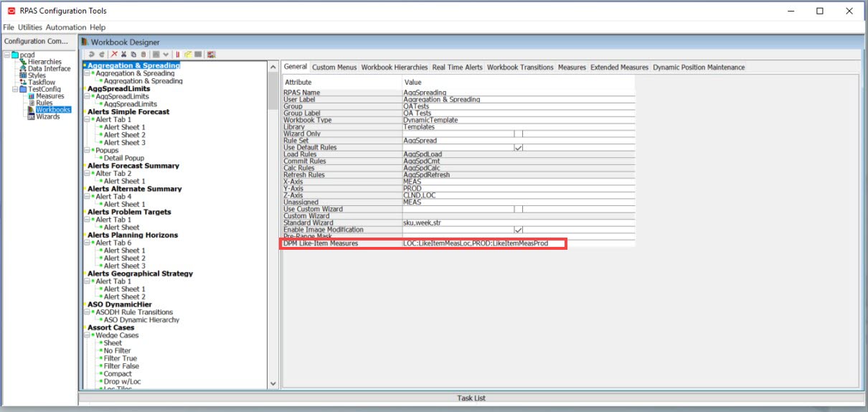Click the TestConfig blue folder icon
Screen dimensions: 868x412
tap(23, 89)
